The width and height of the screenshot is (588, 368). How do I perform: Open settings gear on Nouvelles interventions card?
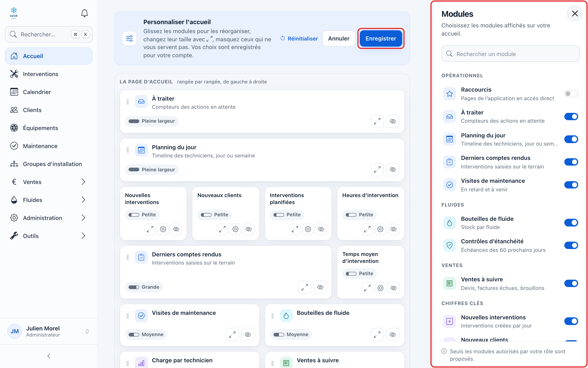pos(163,229)
